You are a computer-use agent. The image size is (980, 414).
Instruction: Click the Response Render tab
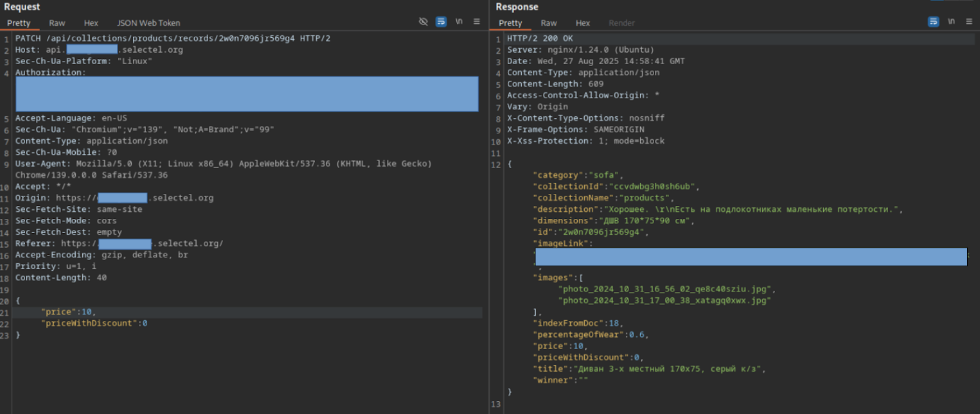621,23
